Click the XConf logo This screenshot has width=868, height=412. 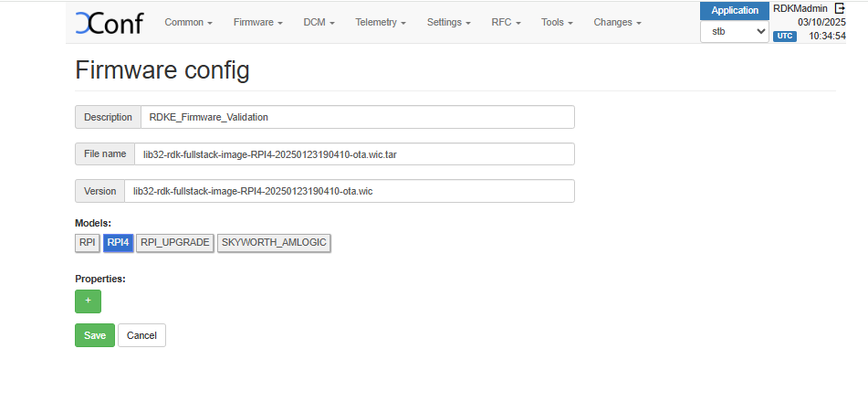click(x=109, y=23)
